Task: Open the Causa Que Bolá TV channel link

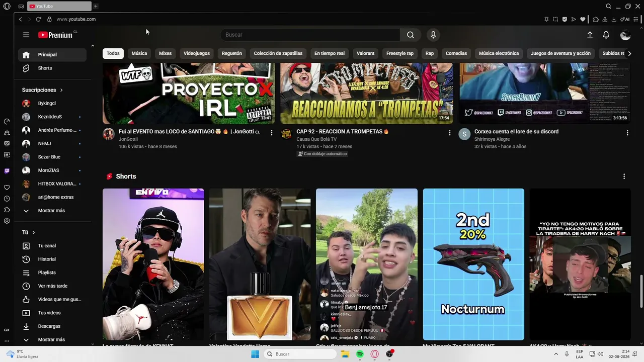Action: [x=316, y=139]
